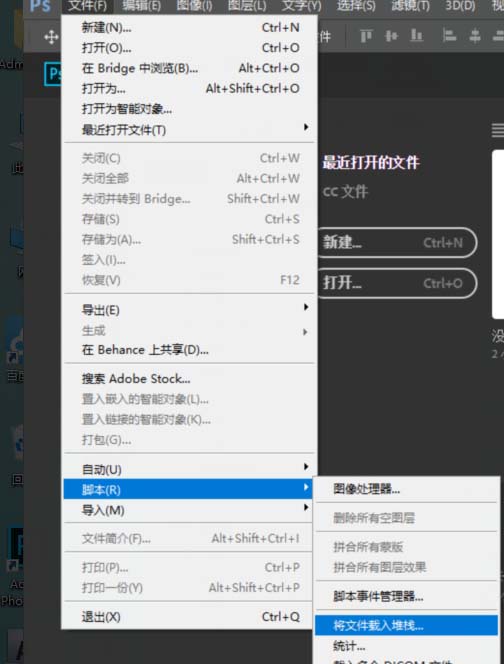Select the Move tool icon in options bar

[x=51, y=37]
